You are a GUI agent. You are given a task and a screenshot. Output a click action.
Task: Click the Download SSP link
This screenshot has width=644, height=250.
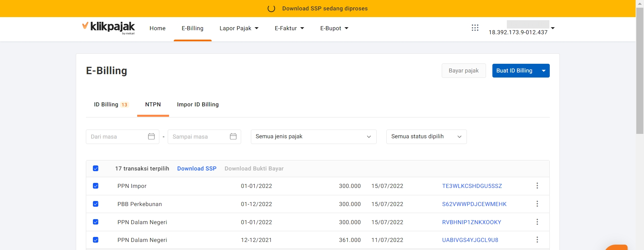197,169
